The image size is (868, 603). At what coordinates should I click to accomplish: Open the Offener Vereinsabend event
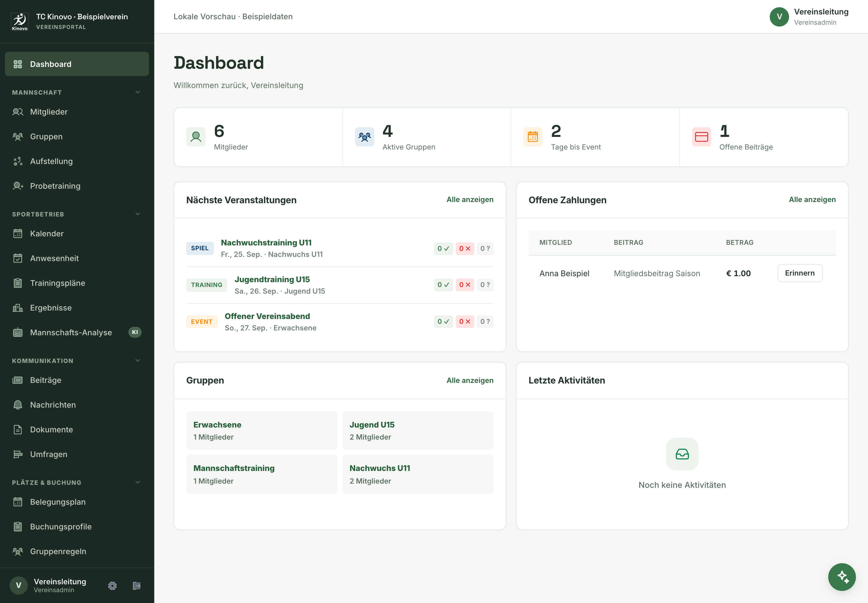(x=267, y=316)
